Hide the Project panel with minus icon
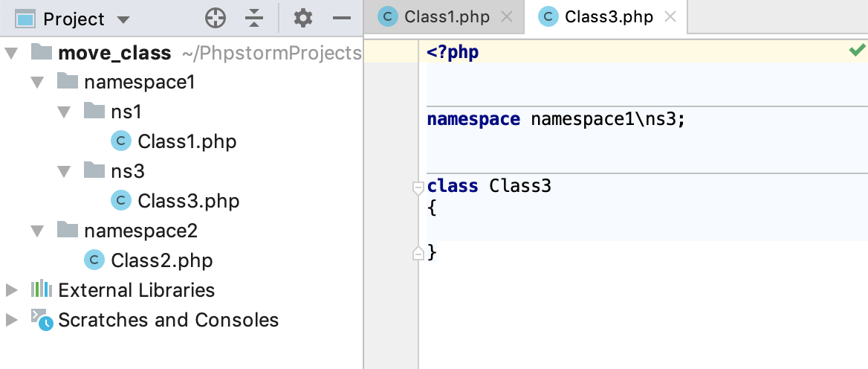 (341, 19)
